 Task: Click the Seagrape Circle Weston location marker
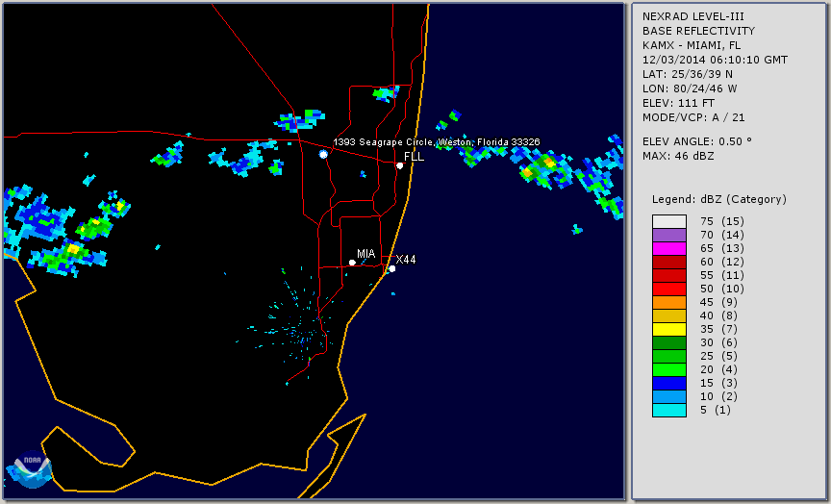[323, 154]
